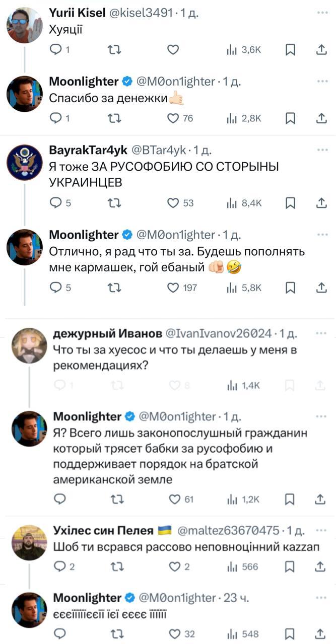Open more options on Ухілес син Пелея's tweet
336x644 pixels.
click(321, 530)
